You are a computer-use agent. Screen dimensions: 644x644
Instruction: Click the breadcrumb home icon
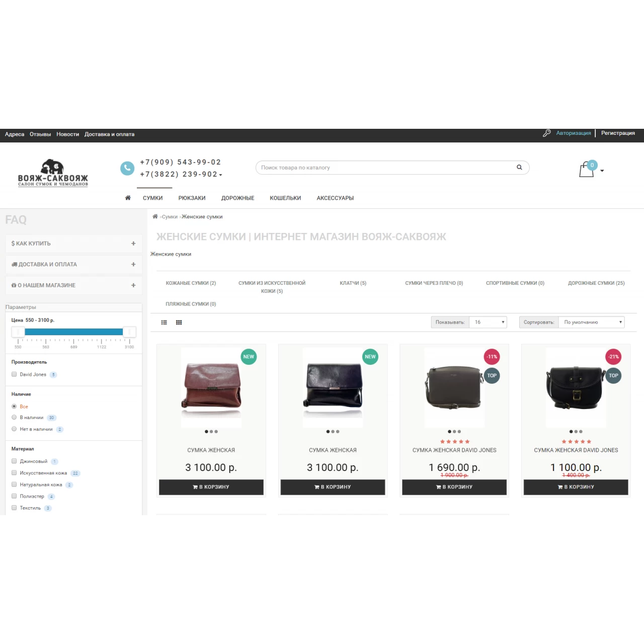pyautogui.click(x=155, y=216)
